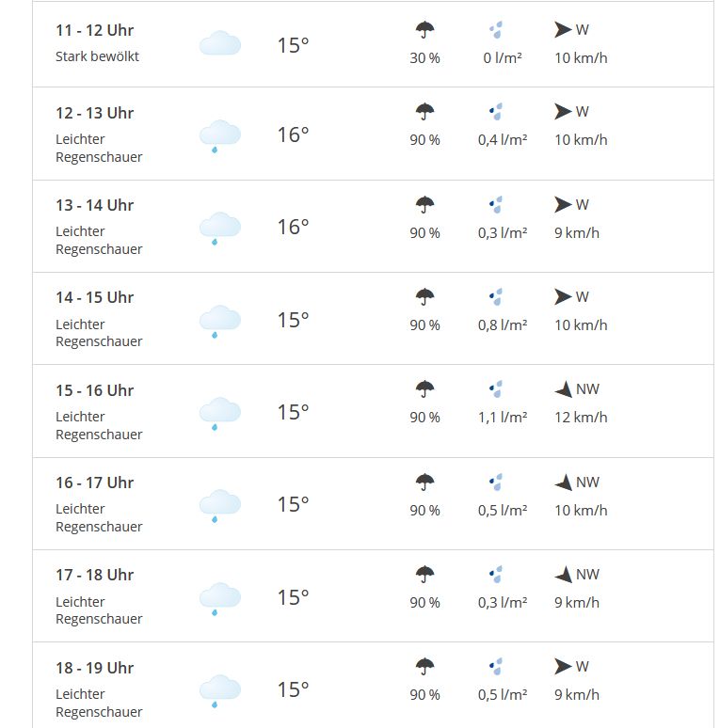Click the Stark bewölkt description

pos(97,56)
